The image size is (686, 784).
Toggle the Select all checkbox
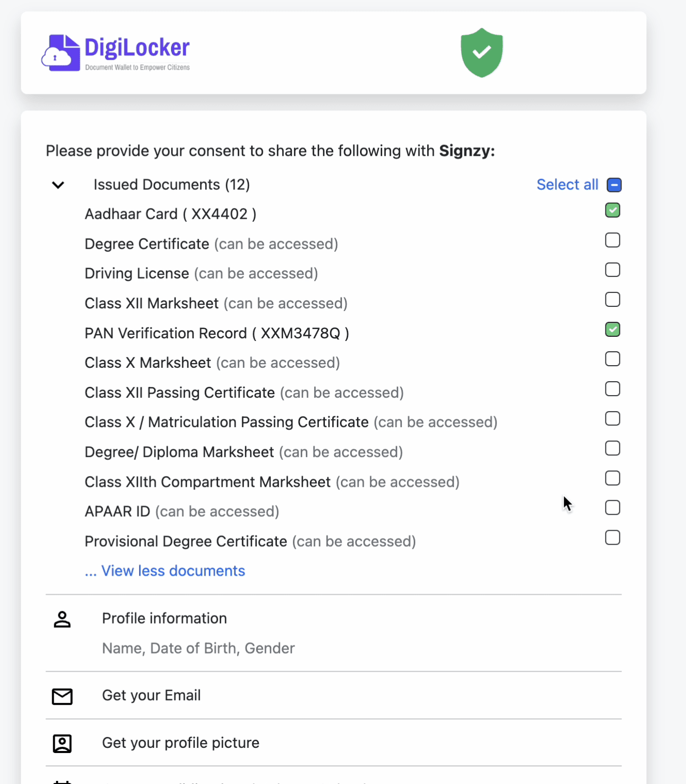pos(614,185)
